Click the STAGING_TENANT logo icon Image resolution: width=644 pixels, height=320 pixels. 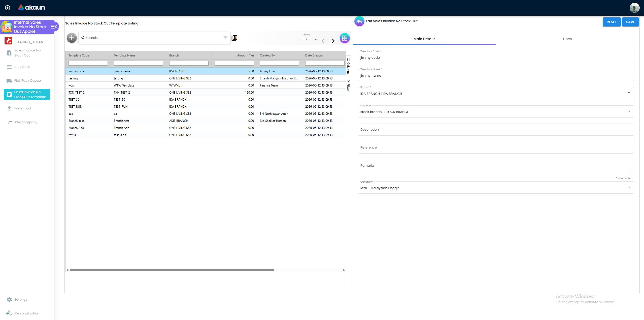pyautogui.click(x=8, y=41)
